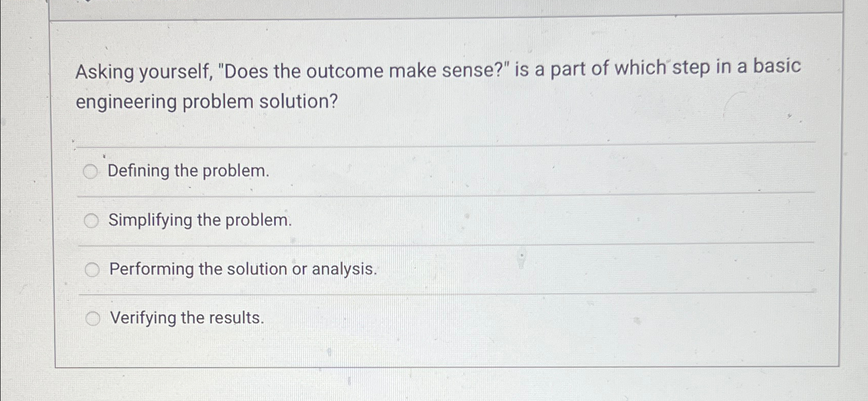Select the 'Defining the problem' radio button
The width and height of the screenshot is (868, 401).
92,171
